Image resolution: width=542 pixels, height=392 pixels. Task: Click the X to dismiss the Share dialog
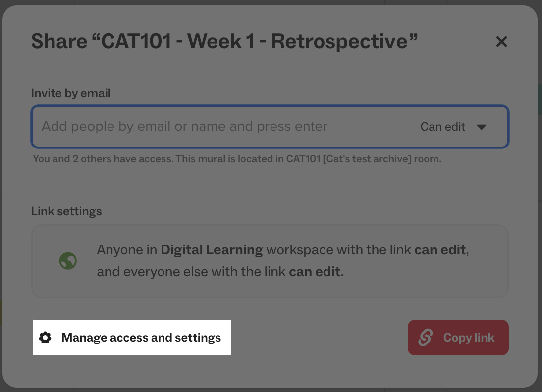point(501,42)
